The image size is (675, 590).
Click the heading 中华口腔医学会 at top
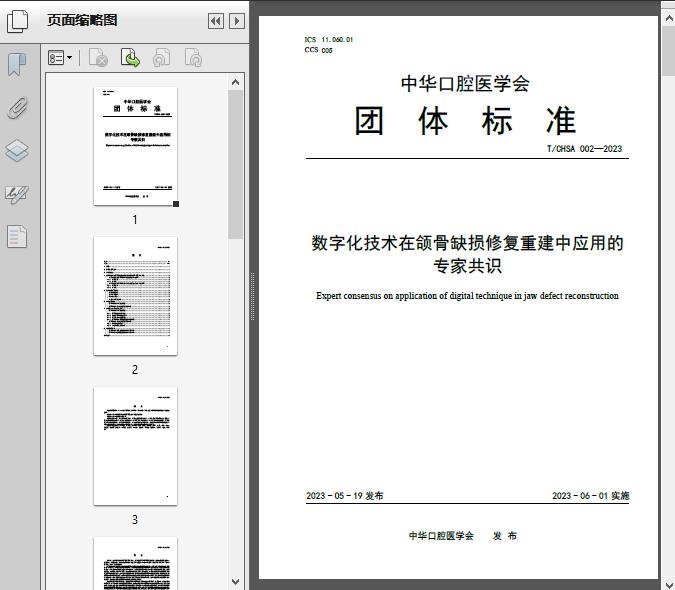click(465, 83)
